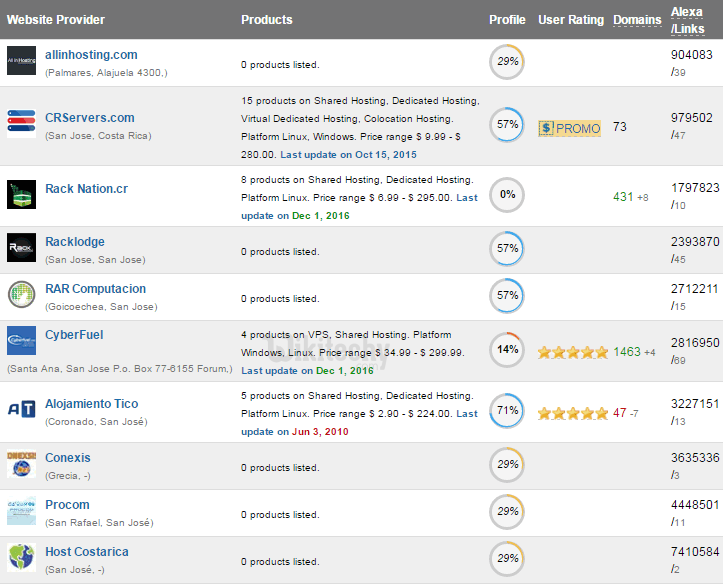Click the Alexa /Links column header
The width and height of the screenshot is (723, 586).
(686, 19)
